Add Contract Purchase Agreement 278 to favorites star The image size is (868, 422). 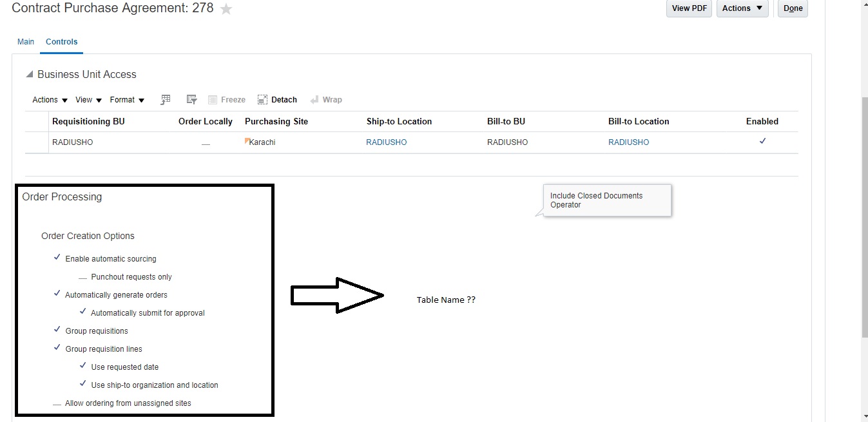(226, 9)
